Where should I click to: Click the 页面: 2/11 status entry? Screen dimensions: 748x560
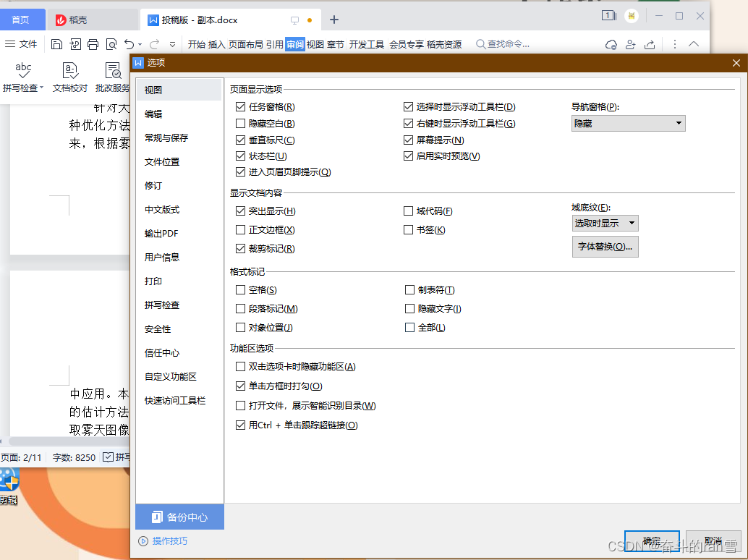tap(22, 457)
